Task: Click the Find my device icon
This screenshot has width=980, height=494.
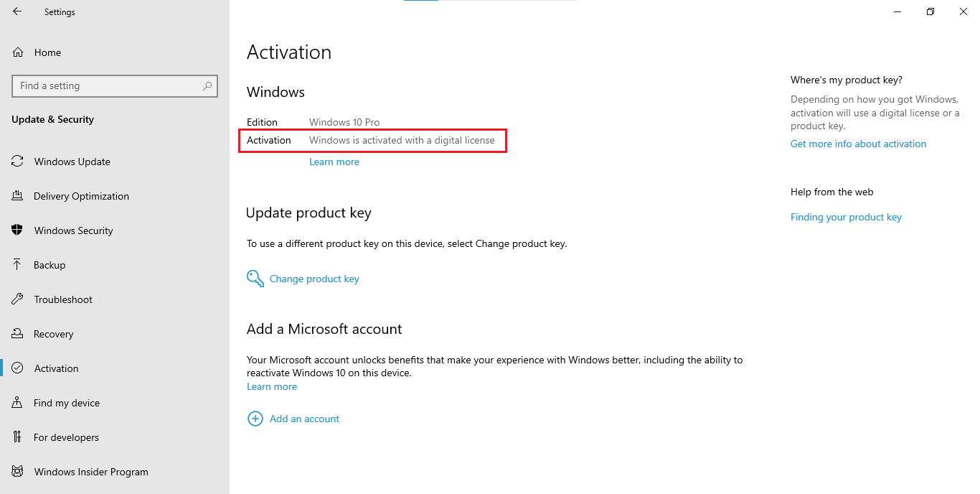Action: (18, 403)
